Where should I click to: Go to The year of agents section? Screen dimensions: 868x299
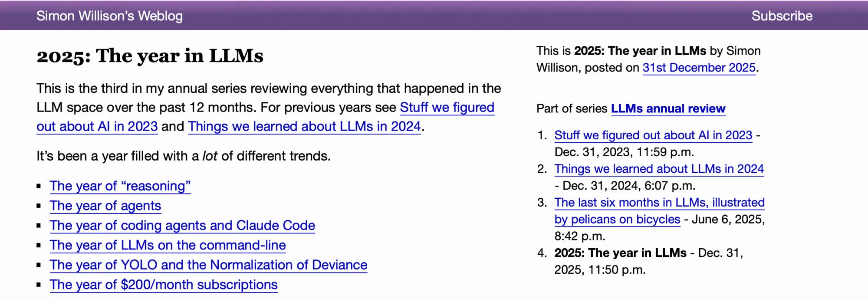[x=105, y=206]
